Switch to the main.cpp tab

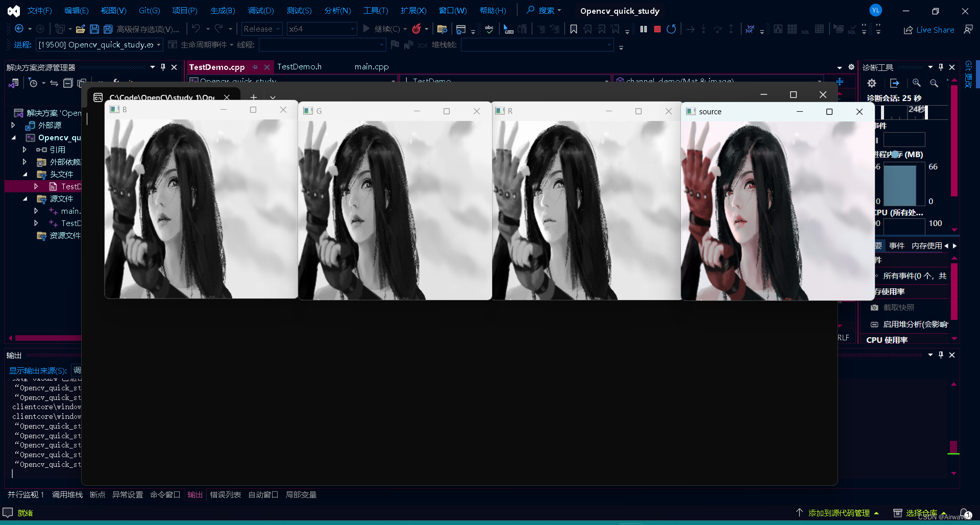click(x=372, y=67)
